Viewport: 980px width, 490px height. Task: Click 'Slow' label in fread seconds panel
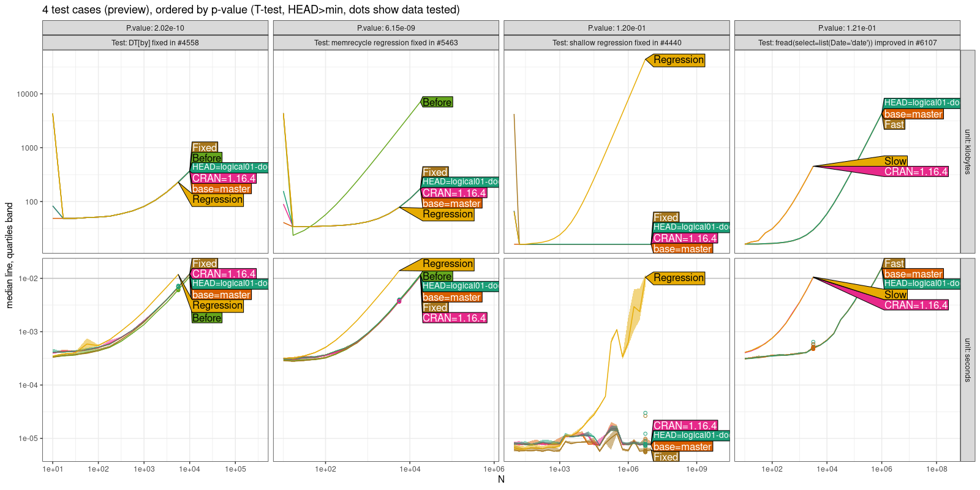click(895, 295)
